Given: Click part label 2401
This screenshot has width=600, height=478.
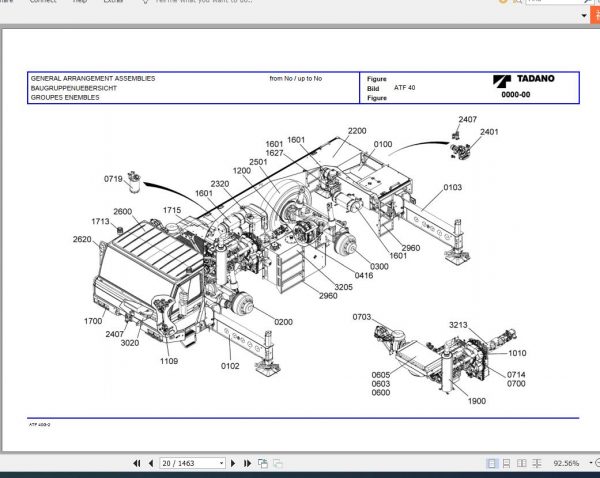Looking at the screenshot, I should point(489,132).
